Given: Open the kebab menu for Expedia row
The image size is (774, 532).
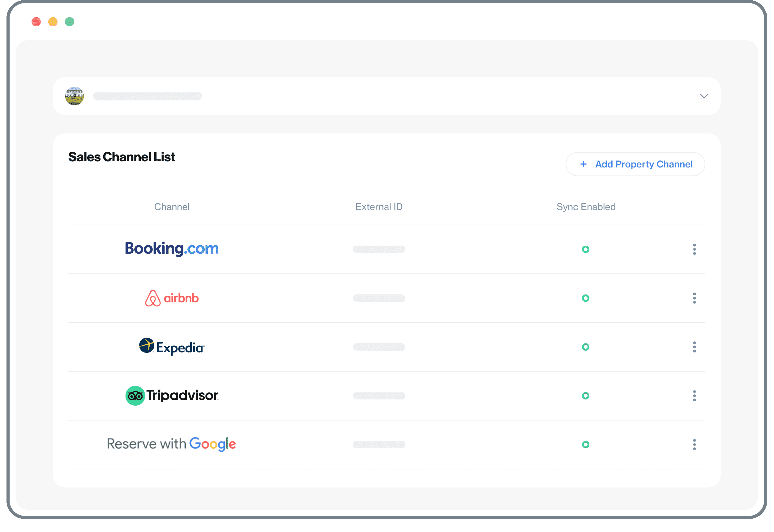Looking at the screenshot, I should [x=694, y=347].
